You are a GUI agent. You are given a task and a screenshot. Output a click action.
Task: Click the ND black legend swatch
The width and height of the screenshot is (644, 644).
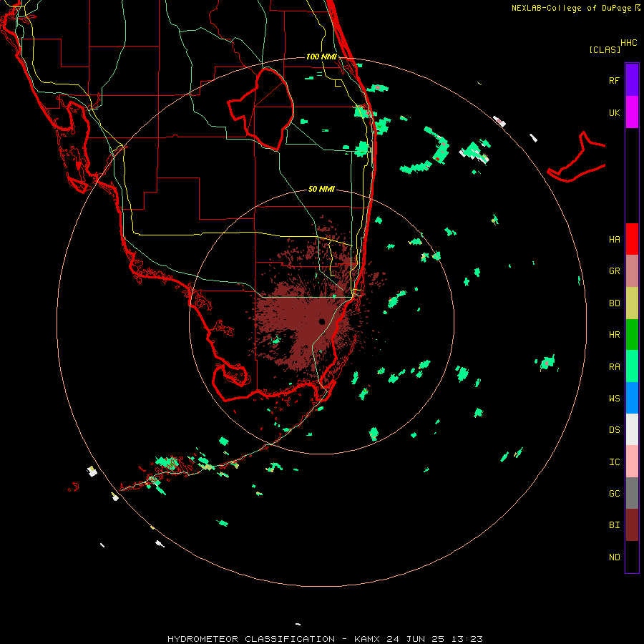(632, 557)
